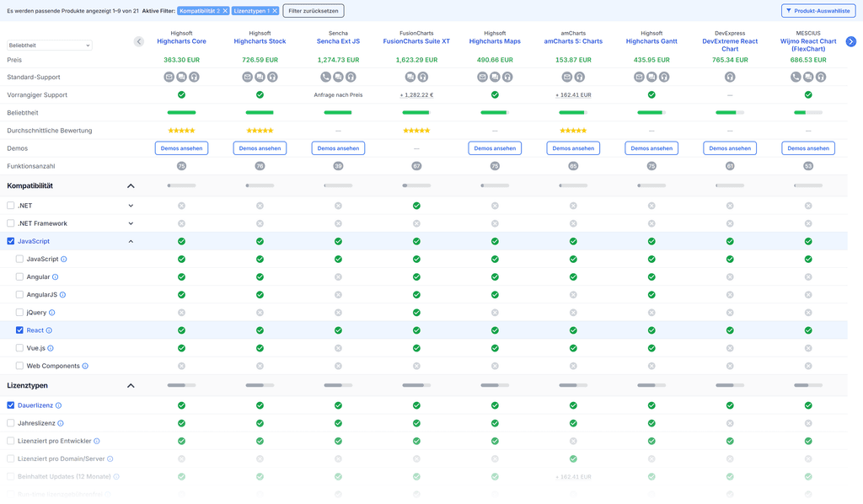Show next products with right arrow

pyautogui.click(x=851, y=41)
